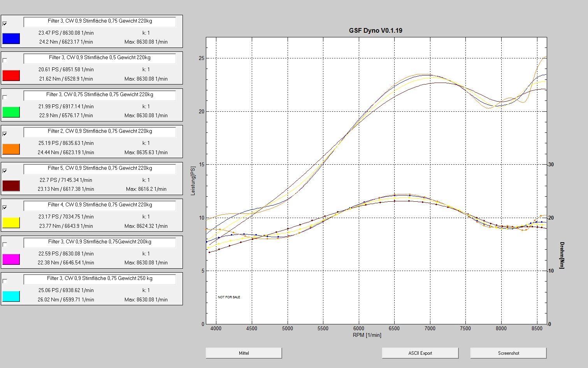This screenshot has width=588, height=368.
Task: Click the red color swatch
Action: click(11, 75)
